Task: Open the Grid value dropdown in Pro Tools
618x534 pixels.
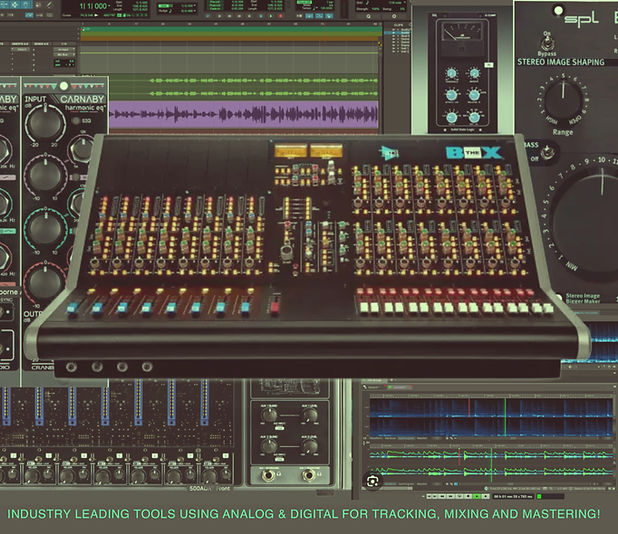Action: click(194, 6)
